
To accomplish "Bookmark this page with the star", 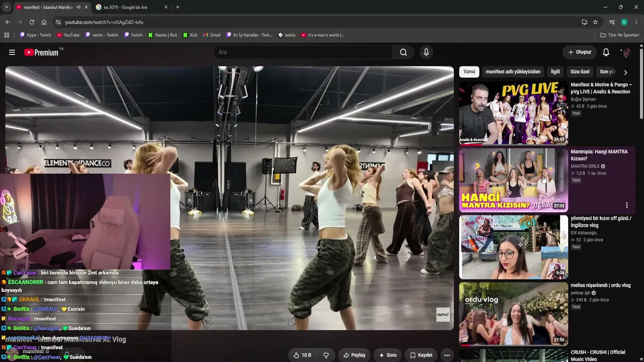I will tap(595, 22).
